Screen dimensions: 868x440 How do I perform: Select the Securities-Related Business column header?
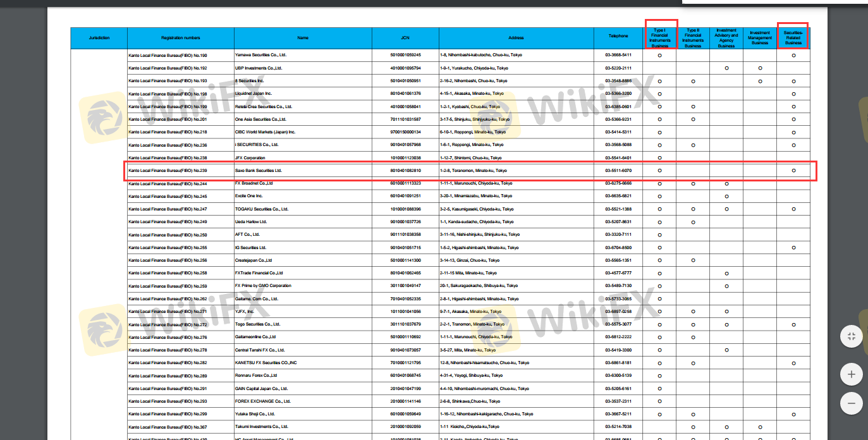coord(793,37)
